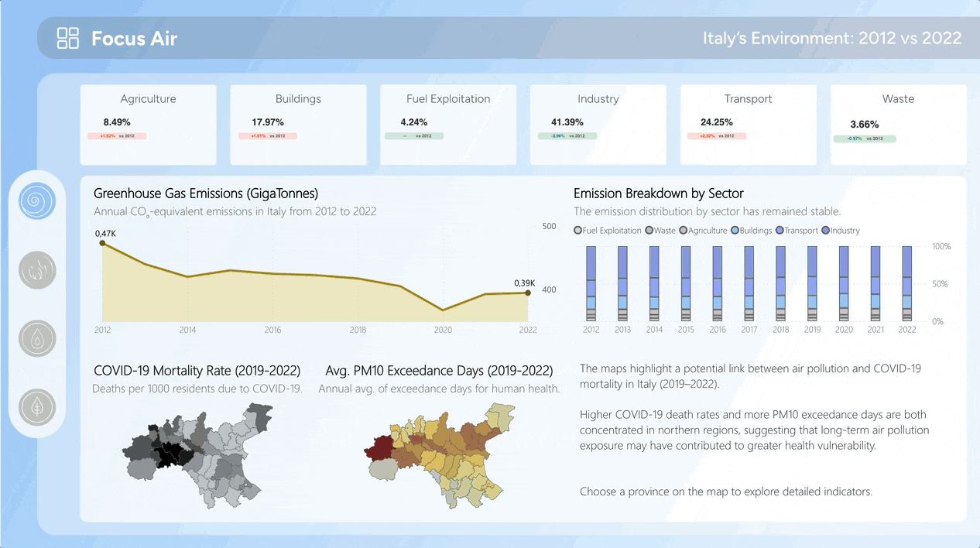Click the Agriculture legend color circle
This screenshot has height=548, width=980.
click(x=682, y=230)
